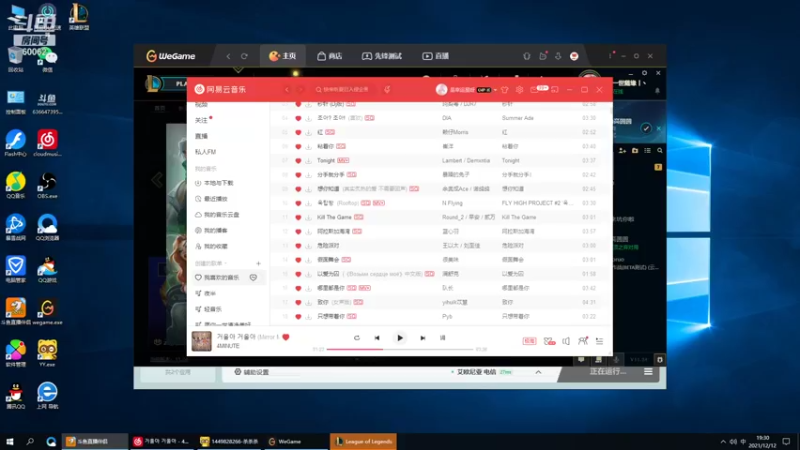
Task: Open the Windows Start menu
Action: pos(9,441)
